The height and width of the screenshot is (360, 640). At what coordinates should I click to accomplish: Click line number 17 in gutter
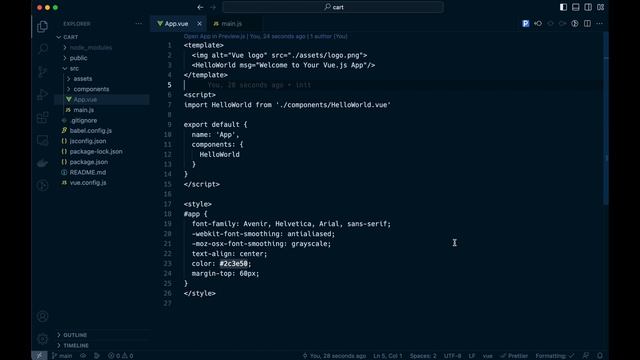click(168, 204)
